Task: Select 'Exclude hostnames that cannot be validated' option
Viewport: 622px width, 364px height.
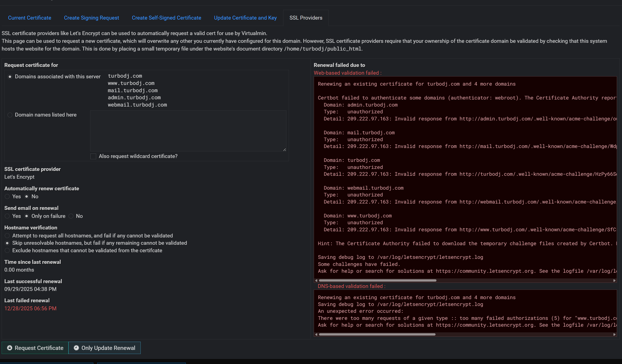Action: (7, 250)
